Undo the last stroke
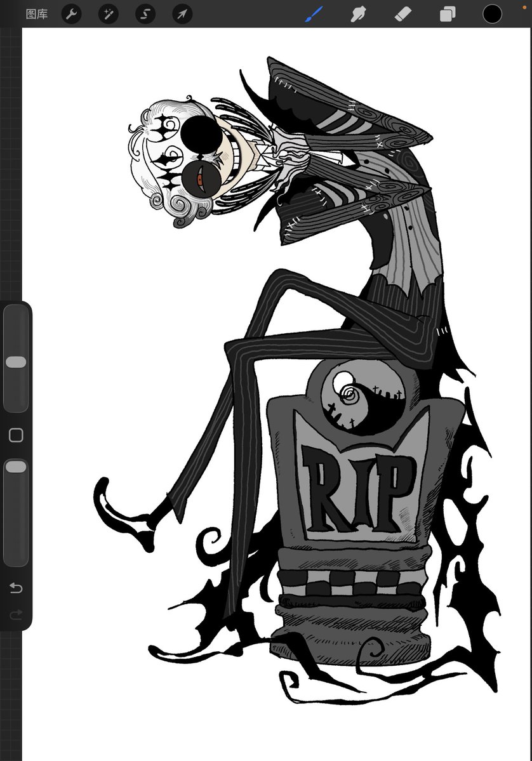This screenshot has width=532, height=761. pyautogui.click(x=16, y=588)
